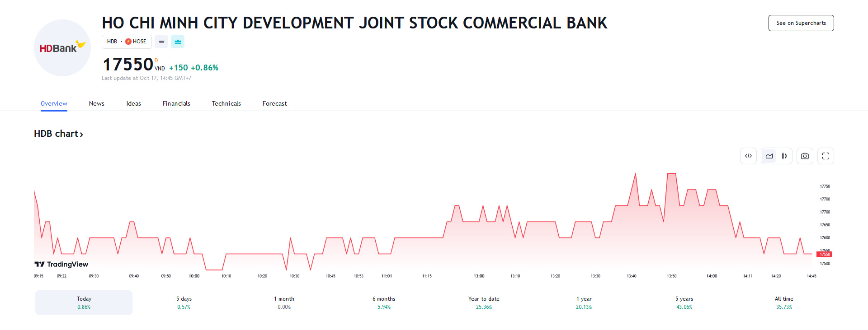Click the 17750 price axis label

coord(825,186)
